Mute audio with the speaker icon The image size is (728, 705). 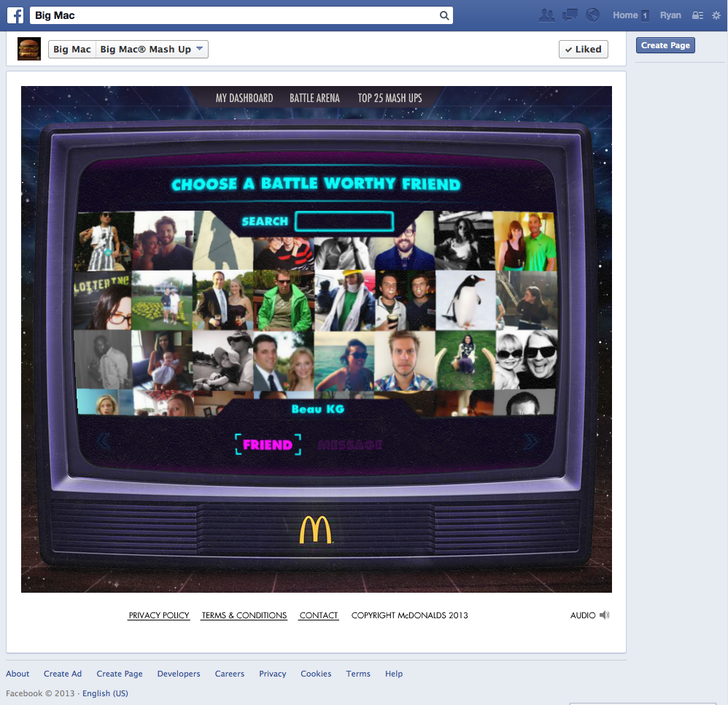(x=604, y=615)
